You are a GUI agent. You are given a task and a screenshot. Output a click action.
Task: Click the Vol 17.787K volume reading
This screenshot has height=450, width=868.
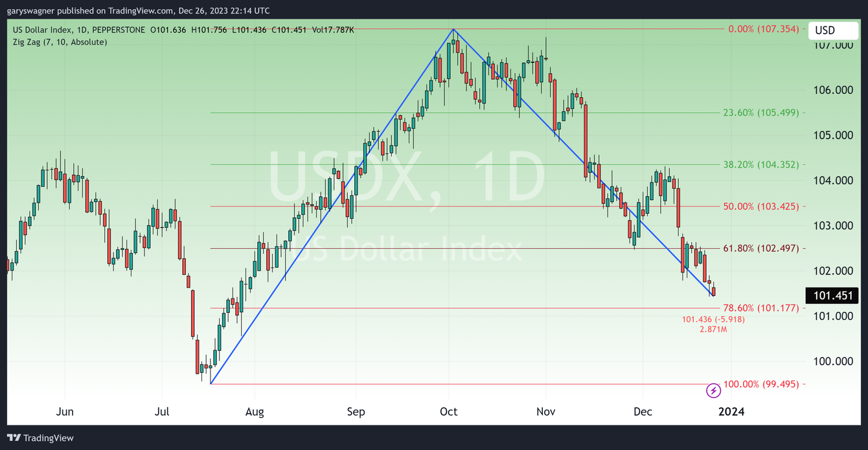332,30
